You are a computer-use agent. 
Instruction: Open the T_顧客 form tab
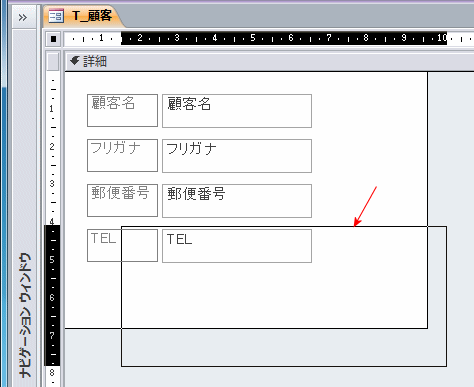coord(83,16)
